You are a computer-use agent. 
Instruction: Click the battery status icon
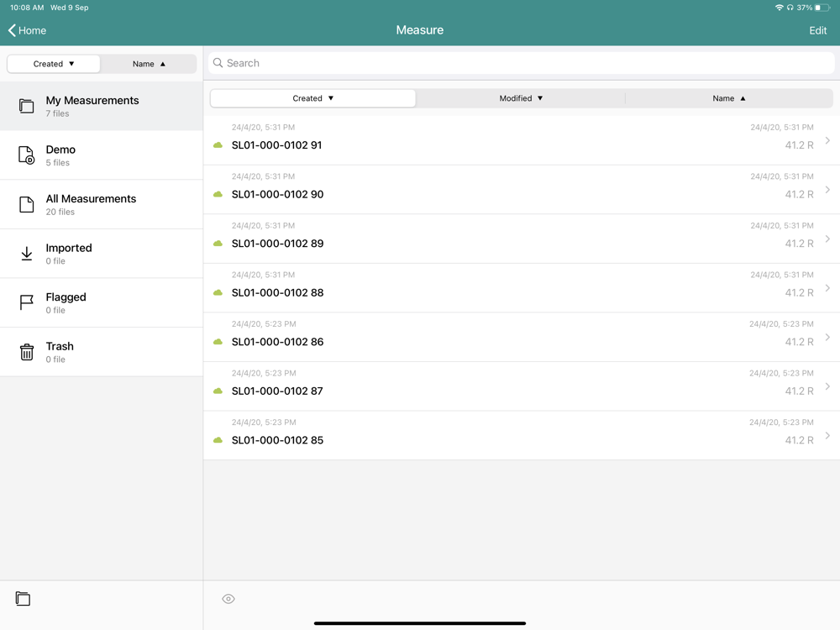coord(822,8)
